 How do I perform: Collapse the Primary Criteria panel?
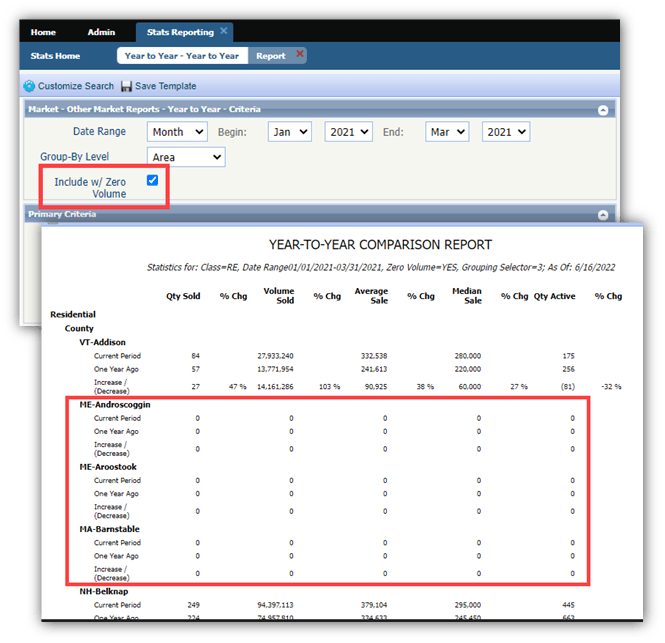[x=603, y=215]
